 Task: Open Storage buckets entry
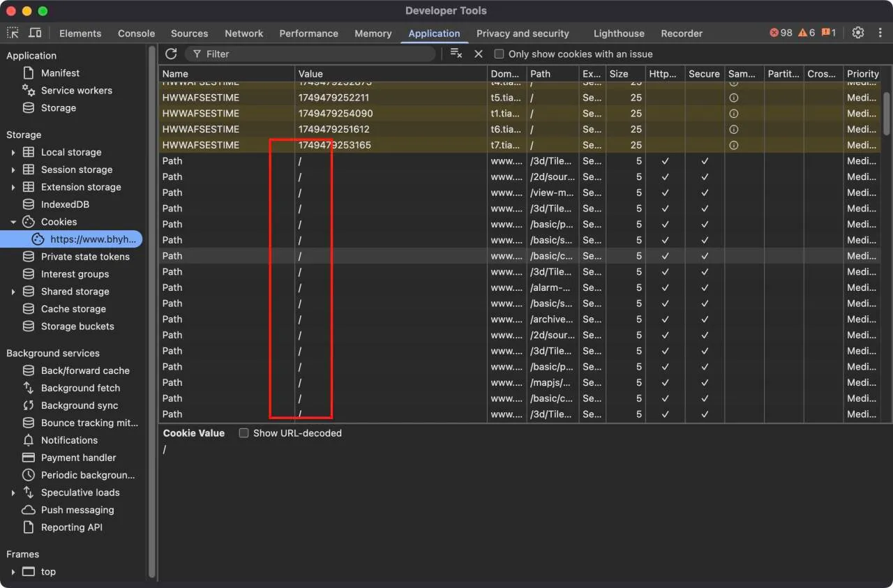[x=77, y=326]
